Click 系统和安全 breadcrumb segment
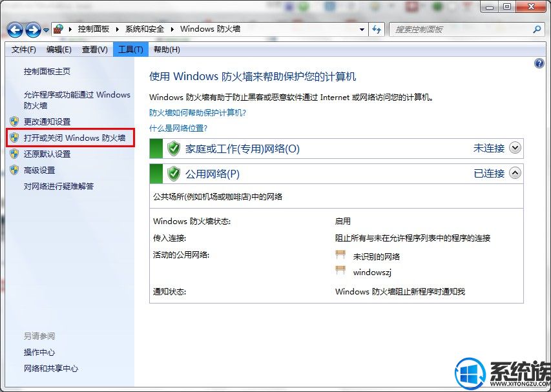This screenshot has width=551, height=392. click(x=145, y=29)
